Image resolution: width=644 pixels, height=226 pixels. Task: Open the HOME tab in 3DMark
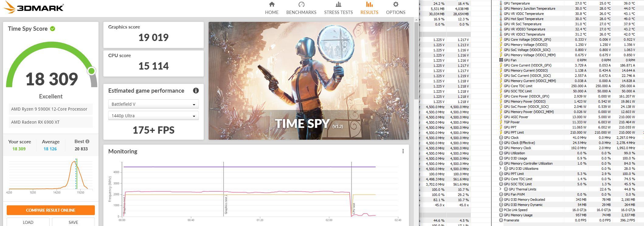click(x=272, y=8)
